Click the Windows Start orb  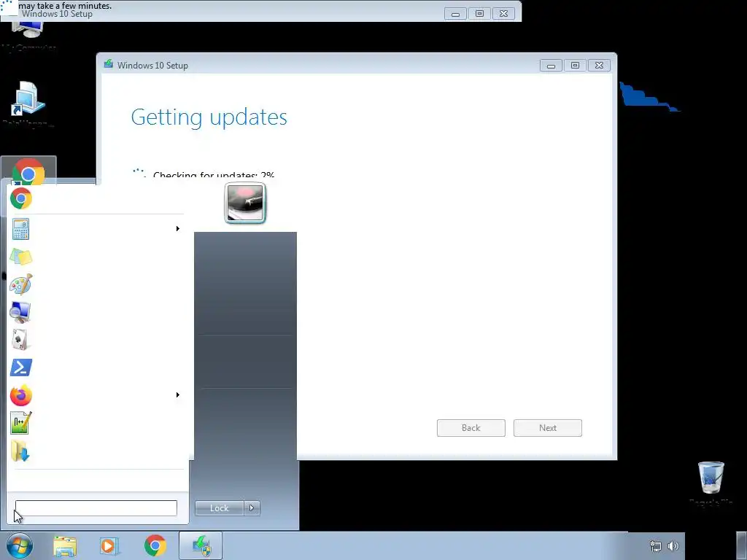20,545
